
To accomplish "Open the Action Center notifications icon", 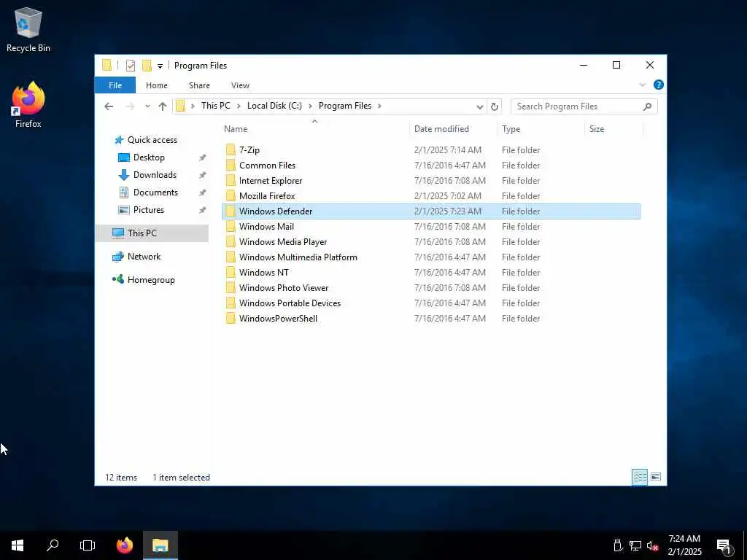I will (724, 546).
